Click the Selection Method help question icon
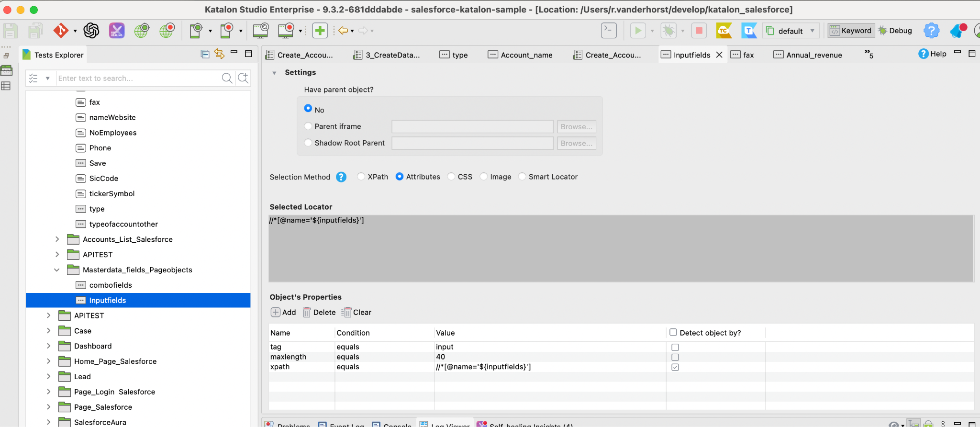 (341, 177)
